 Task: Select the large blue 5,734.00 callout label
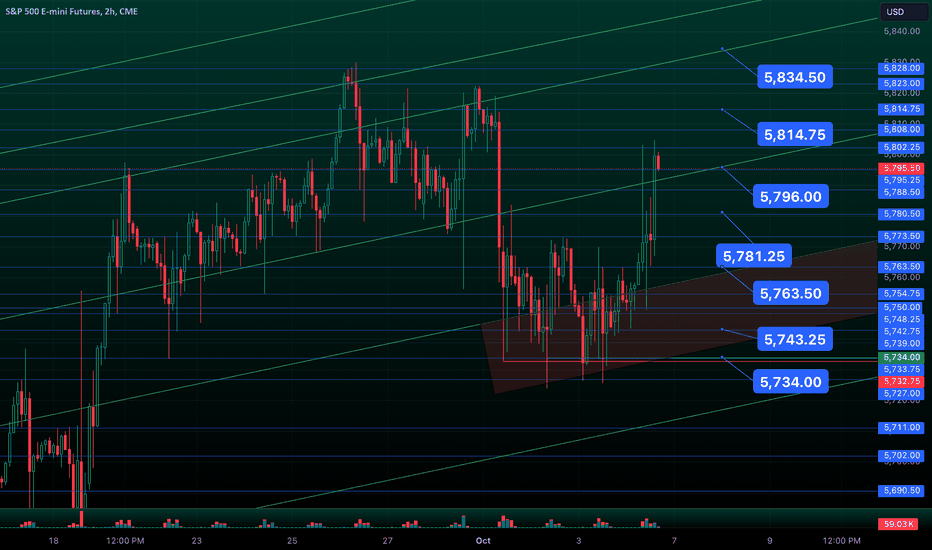(x=791, y=382)
